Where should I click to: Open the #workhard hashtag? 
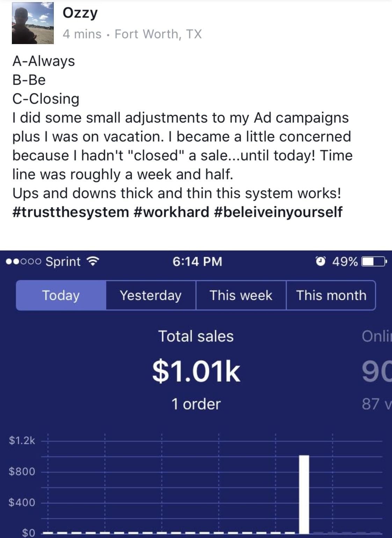coord(171,212)
